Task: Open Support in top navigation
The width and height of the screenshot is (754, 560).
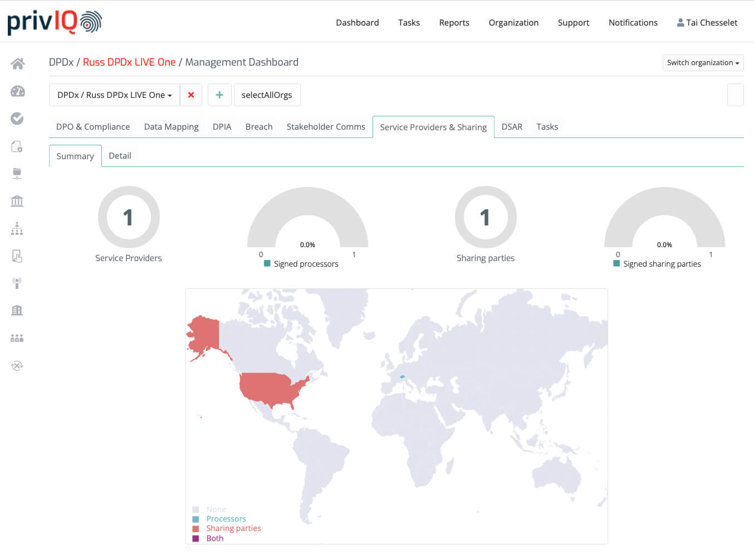Action: pyautogui.click(x=574, y=22)
